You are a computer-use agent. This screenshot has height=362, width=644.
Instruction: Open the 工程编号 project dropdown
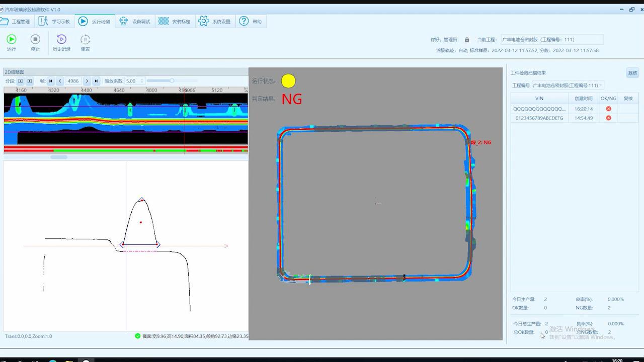tap(568, 85)
